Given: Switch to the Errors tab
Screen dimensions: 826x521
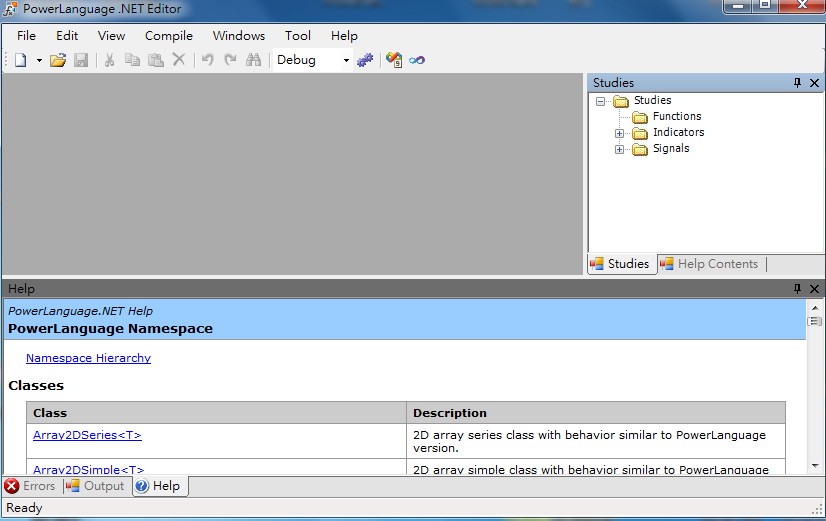Looking at the screenshot, I should (31, 486).
